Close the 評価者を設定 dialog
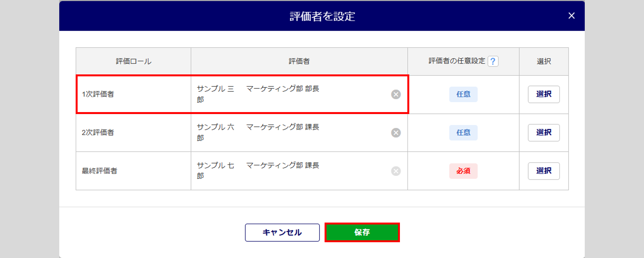 [x=572, y=16]
